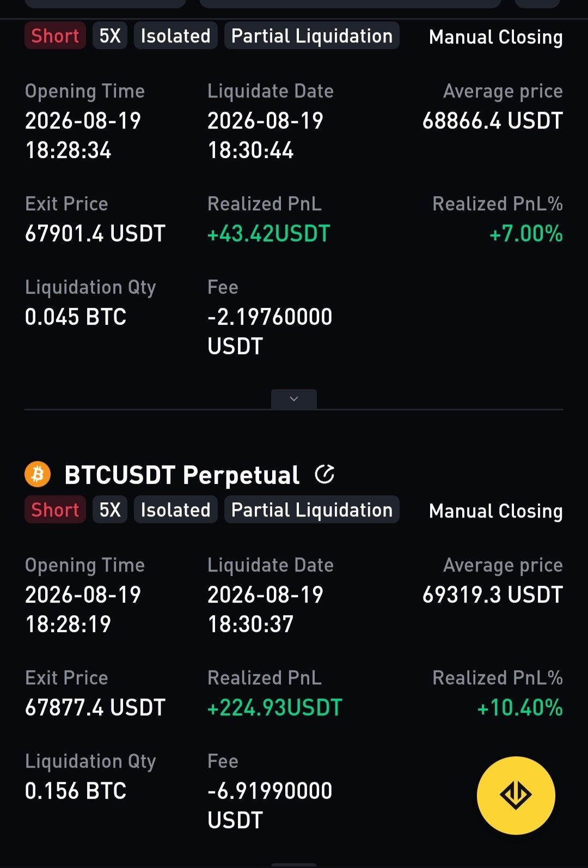This screenshot has width=588, height=868.
Task: Tap the 68866.4 USDT average price
Action: [x=493, y=121]
